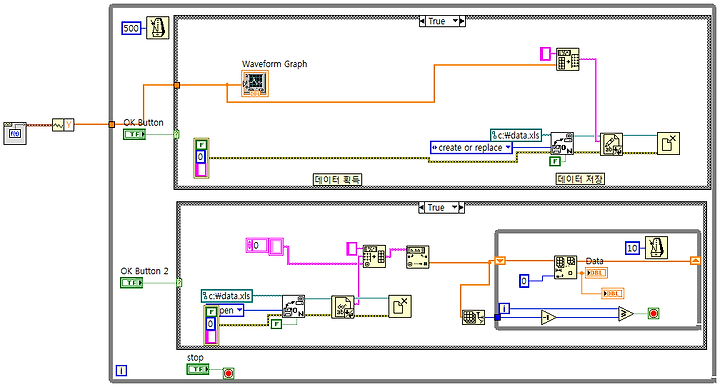Click the Read from Text File node

(343, 307)
